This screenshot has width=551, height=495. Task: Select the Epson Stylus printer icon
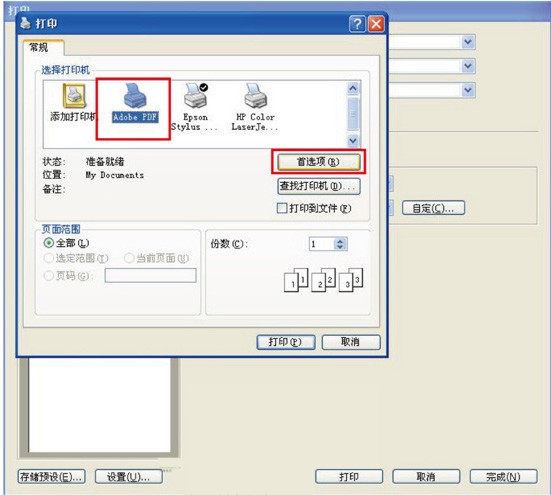[x=196, y=96]
